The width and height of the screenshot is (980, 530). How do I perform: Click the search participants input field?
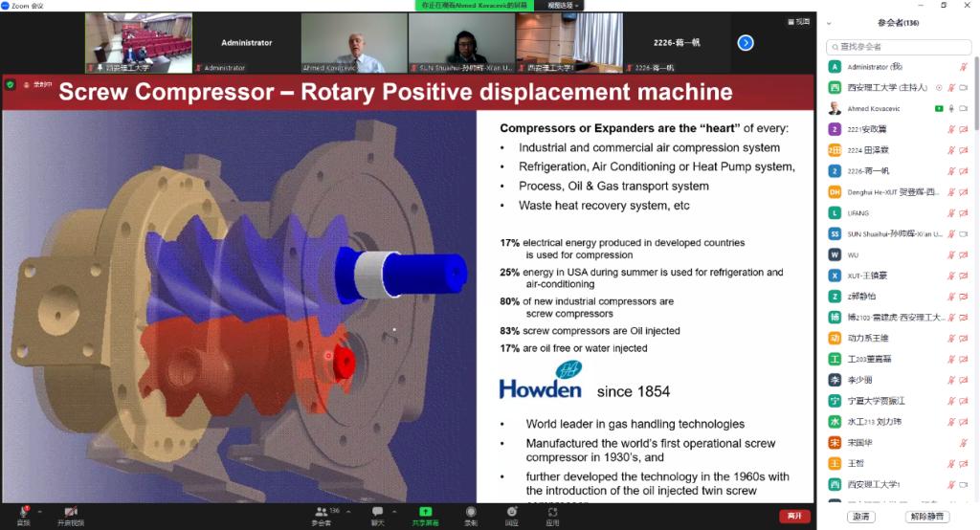click(x=900, y=46)
